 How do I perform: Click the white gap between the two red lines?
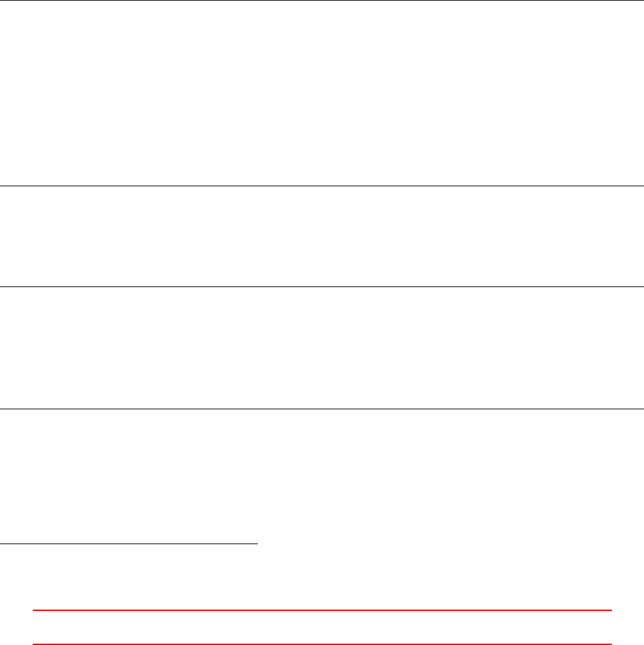point(322,628)
